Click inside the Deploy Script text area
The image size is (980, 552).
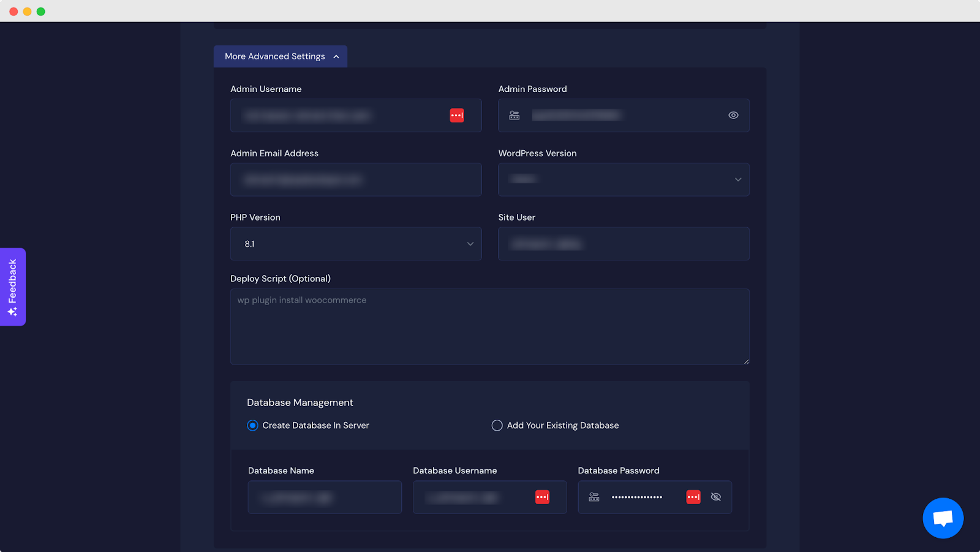click(x=489, y=327)
